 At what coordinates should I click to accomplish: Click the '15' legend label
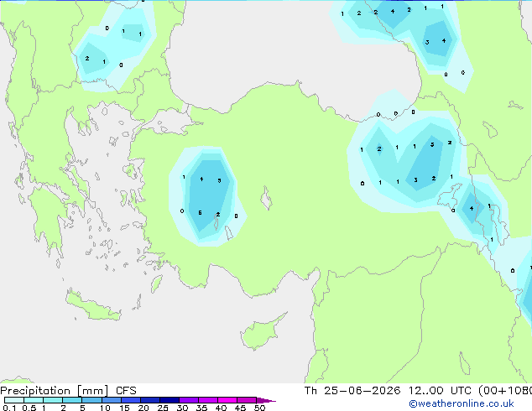[124, 408]
